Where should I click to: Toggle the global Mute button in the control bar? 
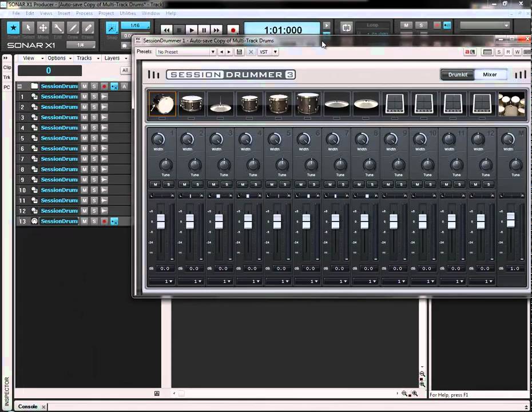pyautogui.click(x=406, y=25)
